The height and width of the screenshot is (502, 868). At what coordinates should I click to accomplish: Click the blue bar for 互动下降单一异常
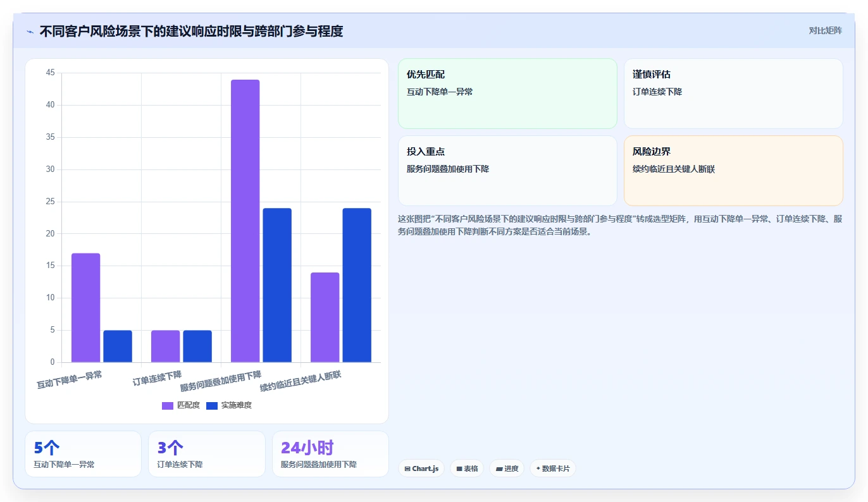coord(118,346)
